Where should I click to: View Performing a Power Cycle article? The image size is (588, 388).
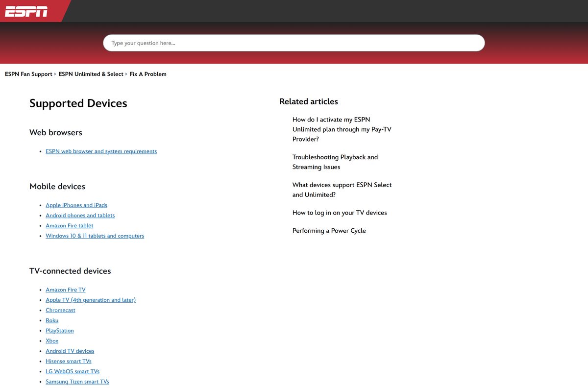coord(329,231)
